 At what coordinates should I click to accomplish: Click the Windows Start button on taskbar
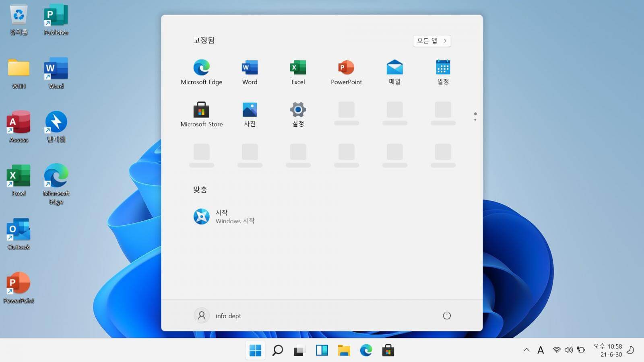pos(255,350)
